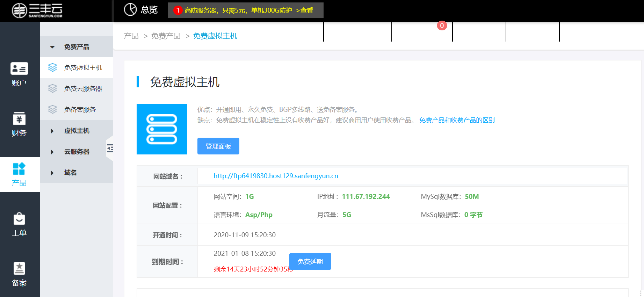The height and width of the screenshot is (297, 644).
Task: Click the layers icon beside 免备案服务
Action: pyautogui.click(x=52, y=109)
